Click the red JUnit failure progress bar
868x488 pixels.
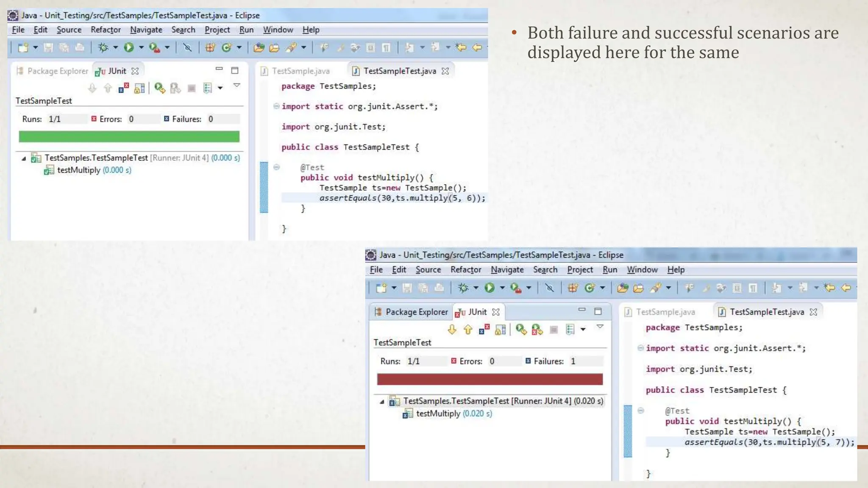(x=490, y=379)
